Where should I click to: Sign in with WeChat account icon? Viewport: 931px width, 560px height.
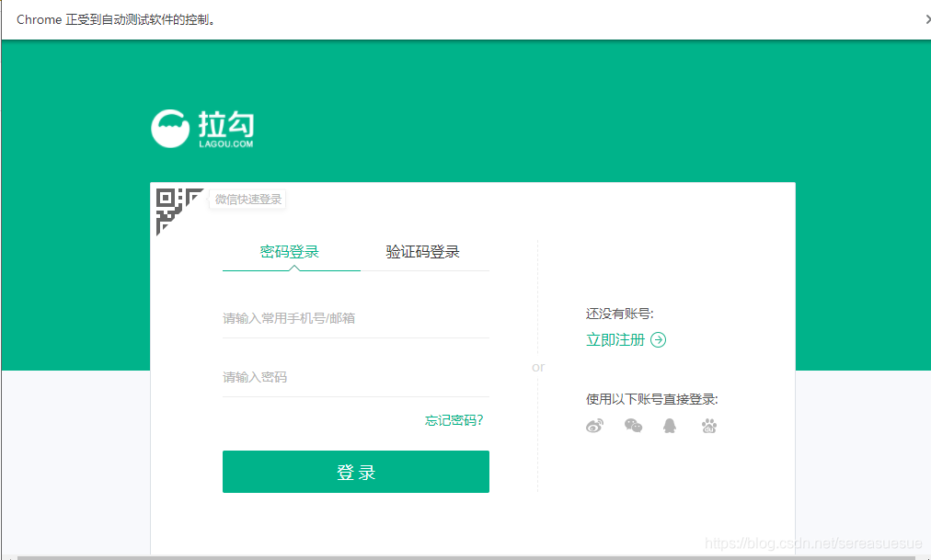click(x=633, y=426)
